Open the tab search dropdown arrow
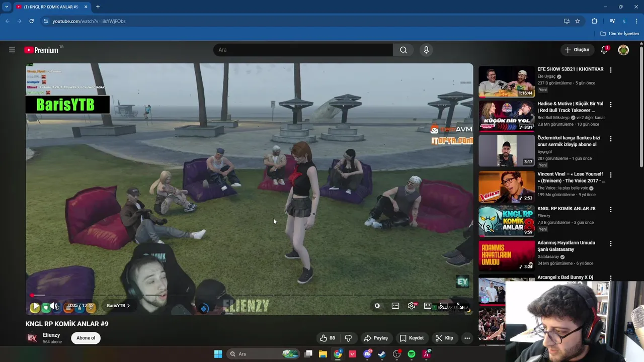The image size is (644, 362). 7,7
